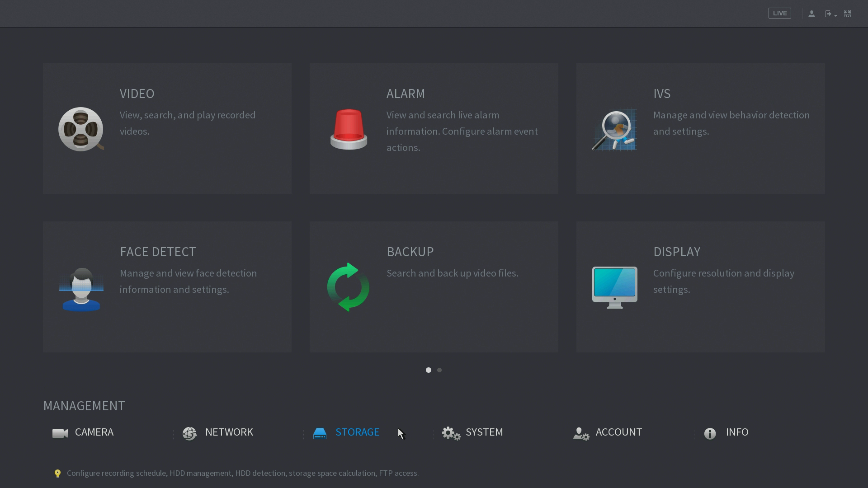
Task: Open the INFO section
Action: [736, 432]
